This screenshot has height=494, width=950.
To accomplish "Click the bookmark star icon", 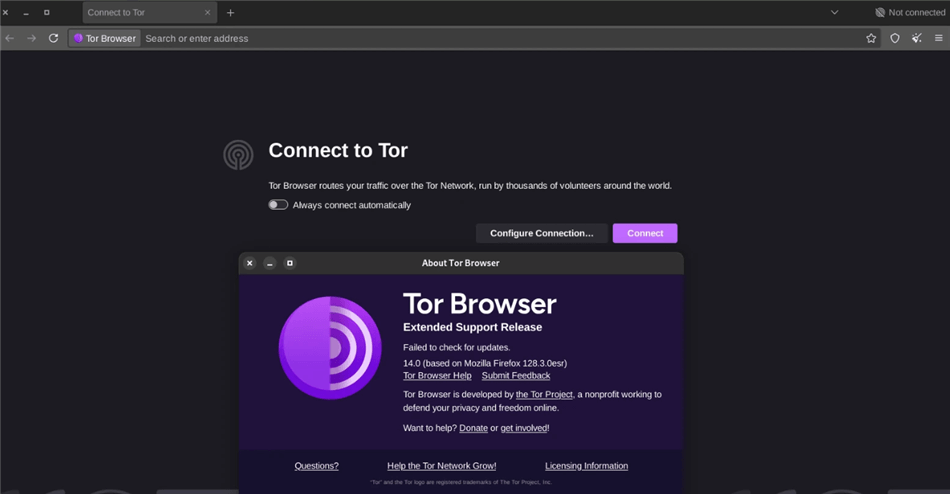I will [x=871, y=38].
